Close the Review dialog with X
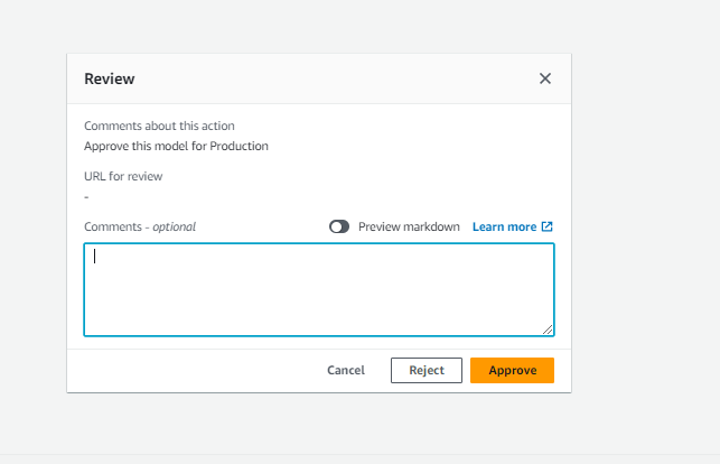 coord(545,78)
